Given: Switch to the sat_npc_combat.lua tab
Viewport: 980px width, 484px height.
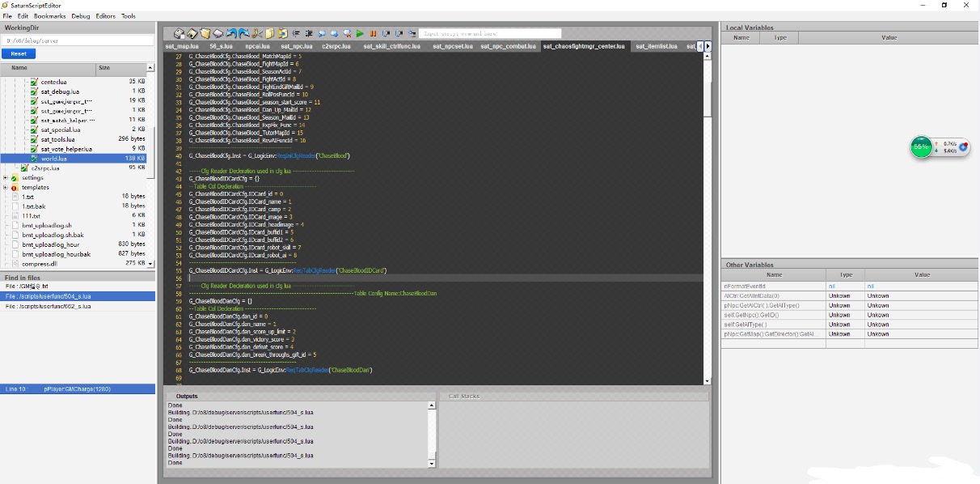Looking at the screenshot, I should tap(508, 46).
